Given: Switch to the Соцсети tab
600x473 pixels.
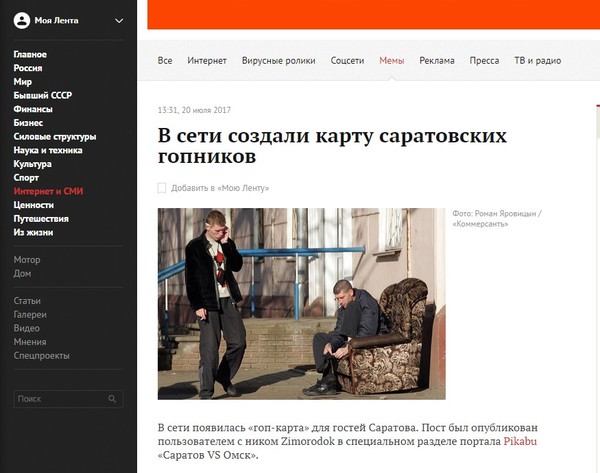Looking at the screenshot, I should (x=347, y=60).
